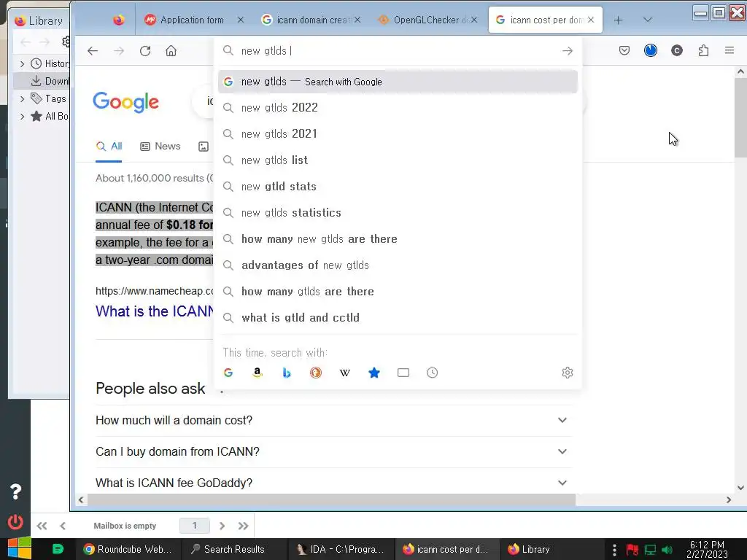Select Downloads in Library window

tap(42, 81)
